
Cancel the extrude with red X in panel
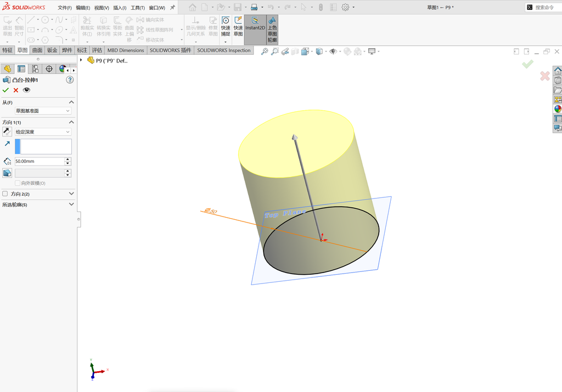tap(16, 90)
